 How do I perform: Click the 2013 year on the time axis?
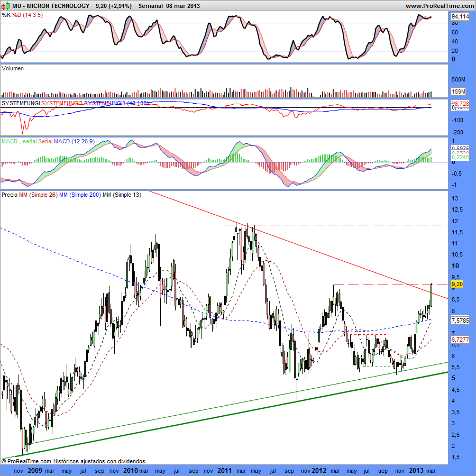416,471
